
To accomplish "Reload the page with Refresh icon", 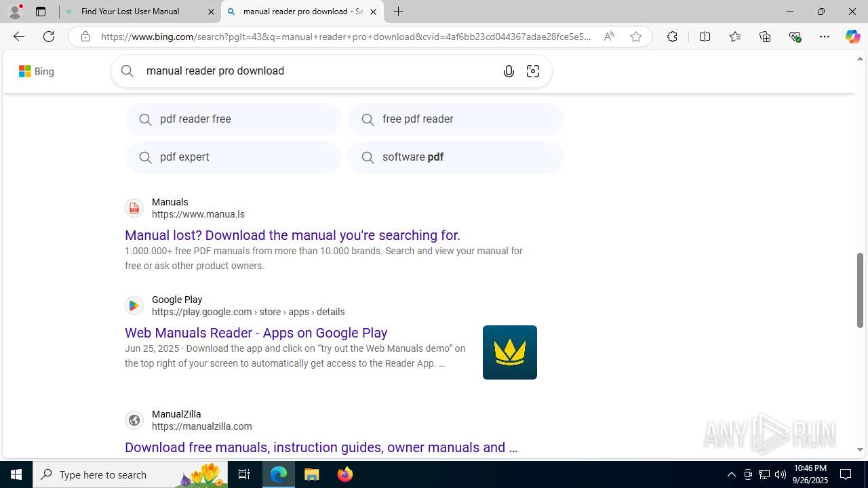I will click(49, 37).
